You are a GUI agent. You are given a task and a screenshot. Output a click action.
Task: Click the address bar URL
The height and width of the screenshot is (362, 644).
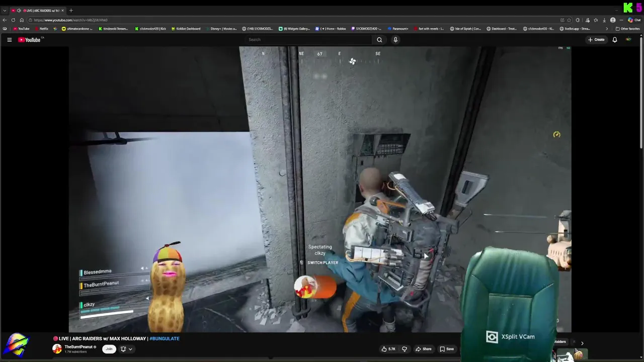(x=70, y=20)
